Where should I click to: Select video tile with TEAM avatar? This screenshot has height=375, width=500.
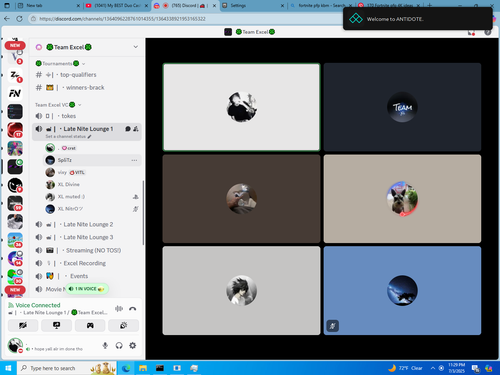pyautogui.click(x=402, y=107)
